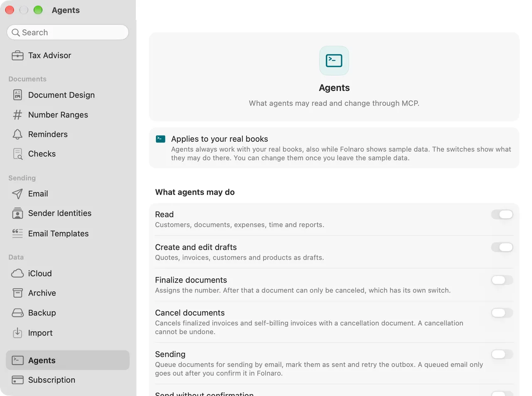Click the "Documents" sidebar section header
Image resolution: width=532 pixels, height=396 pixels.
(x=27, y=79)
